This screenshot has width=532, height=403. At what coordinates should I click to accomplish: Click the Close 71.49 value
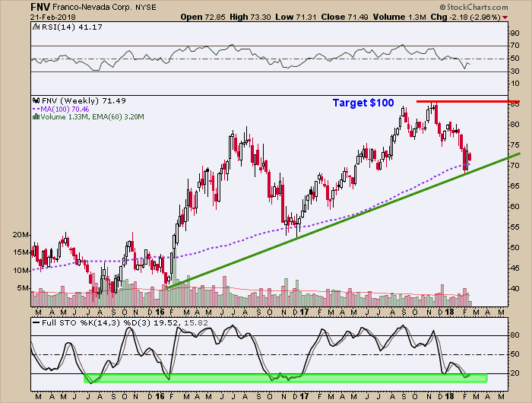pyautogui.click(x=344, y=17)
